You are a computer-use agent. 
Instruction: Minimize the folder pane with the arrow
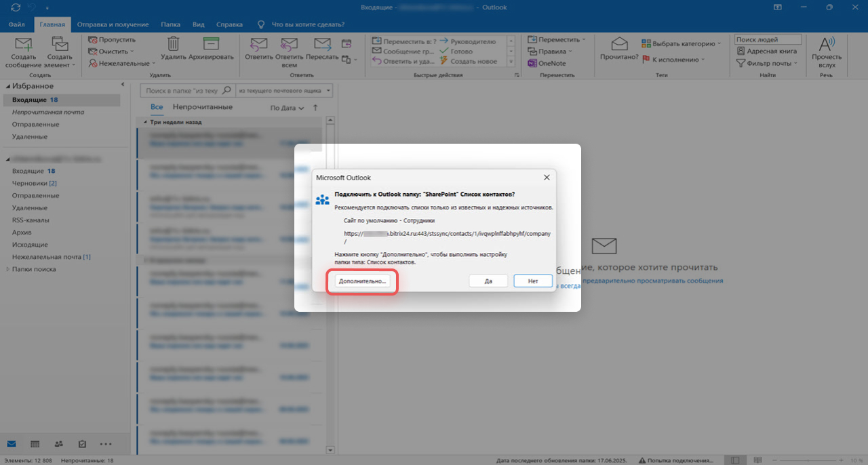123,85
